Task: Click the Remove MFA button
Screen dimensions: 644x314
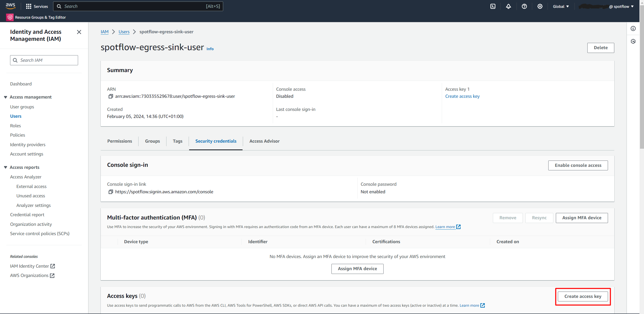Action: coord(508,218)
